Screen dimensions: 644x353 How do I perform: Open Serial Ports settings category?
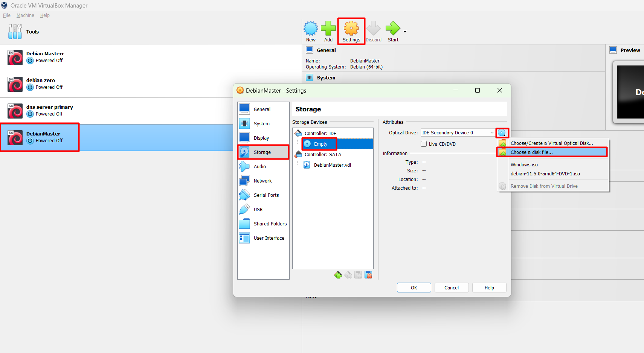(263, 195)
